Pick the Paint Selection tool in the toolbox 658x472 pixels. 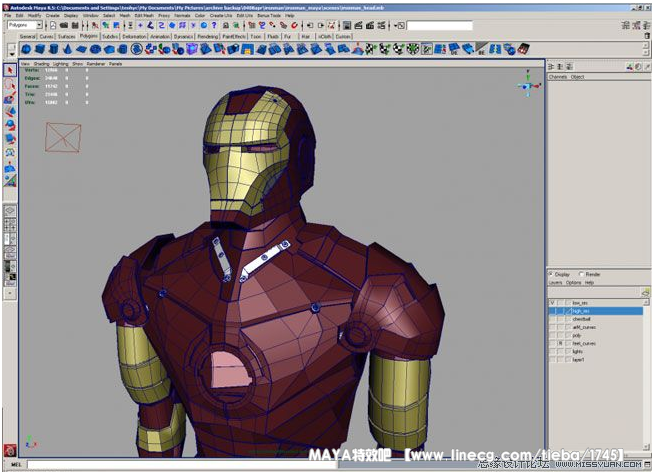click(10, 99)
